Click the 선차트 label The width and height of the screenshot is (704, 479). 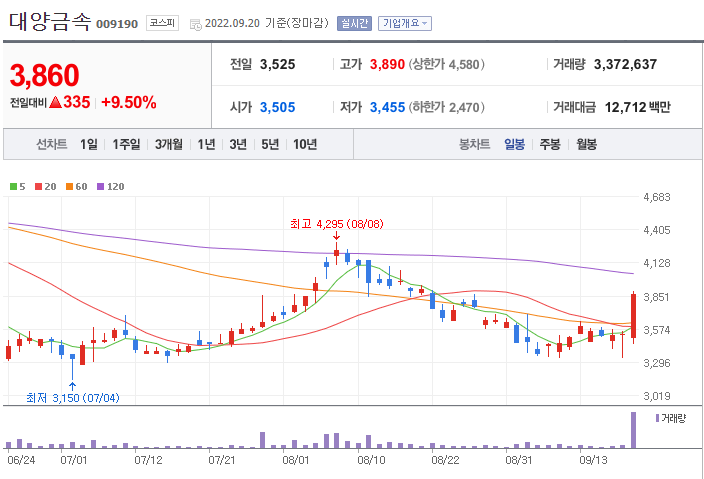(52, 145)
